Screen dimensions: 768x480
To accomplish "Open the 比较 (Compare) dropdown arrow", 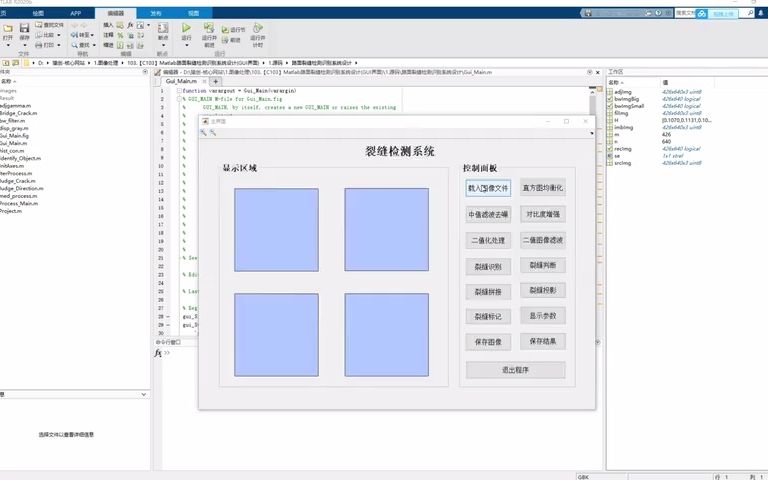I will coord(59,35).
